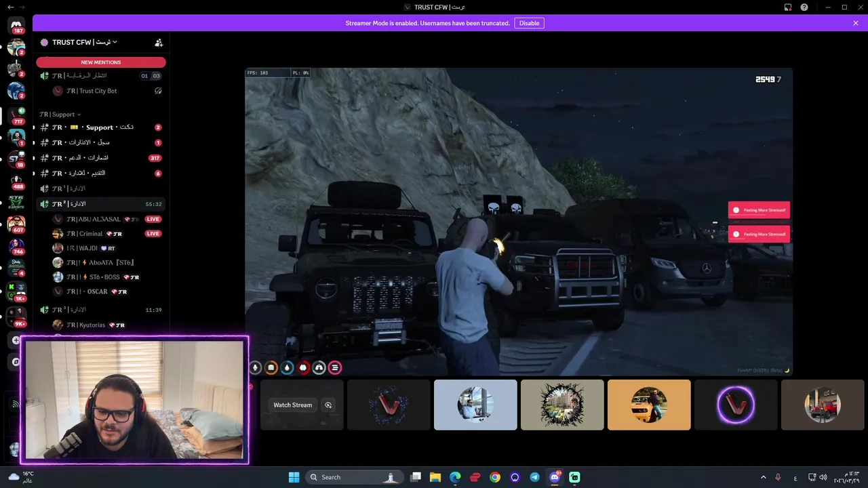Toggle the microphone icon in system tray
868x488 pixels.
click(778, 477)
